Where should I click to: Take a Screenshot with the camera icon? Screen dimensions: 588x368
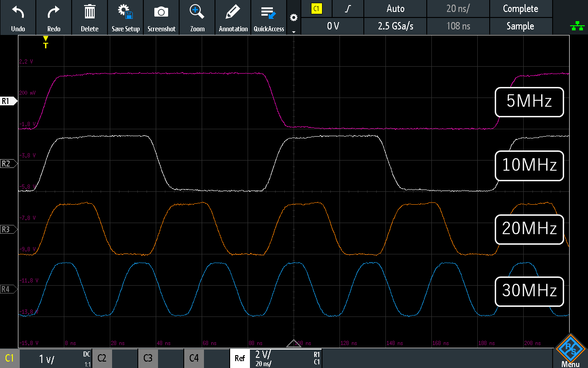[161, 17]
